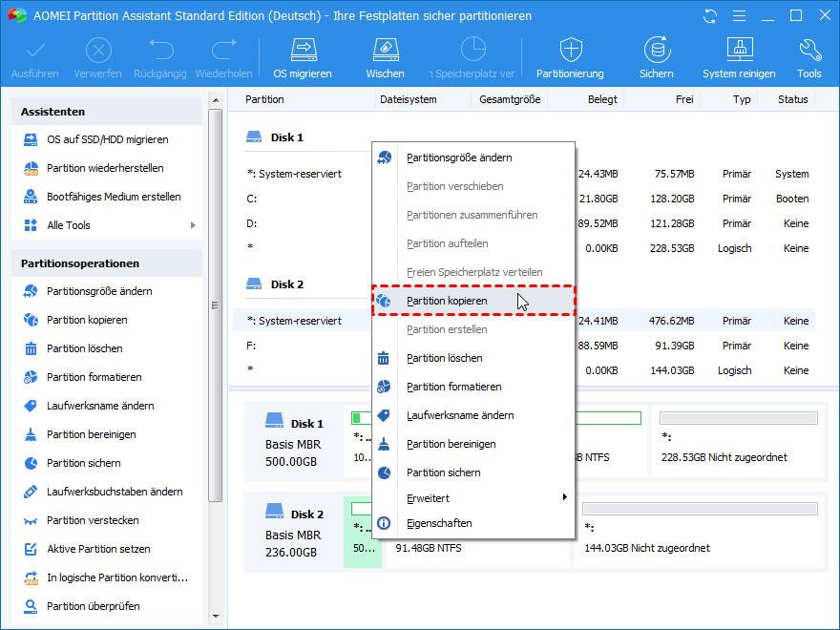Click the sidebar scrollbar down arrow
Image resolution: width=840 pixels, height=630 pixels.
tap(216, 617)
